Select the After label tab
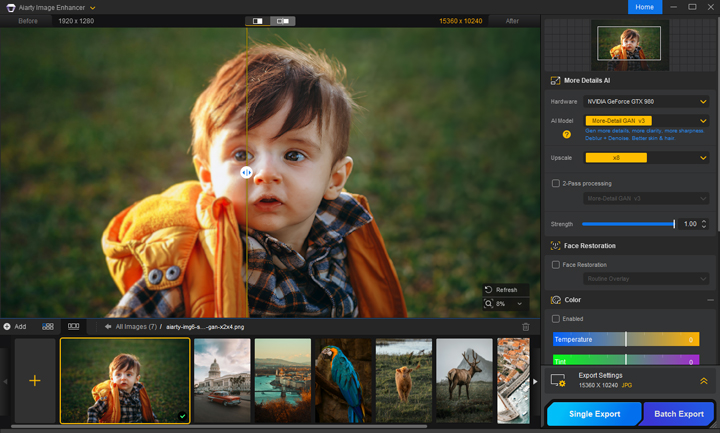The width and height of the screenshot is (720, 433). [512, 21]
